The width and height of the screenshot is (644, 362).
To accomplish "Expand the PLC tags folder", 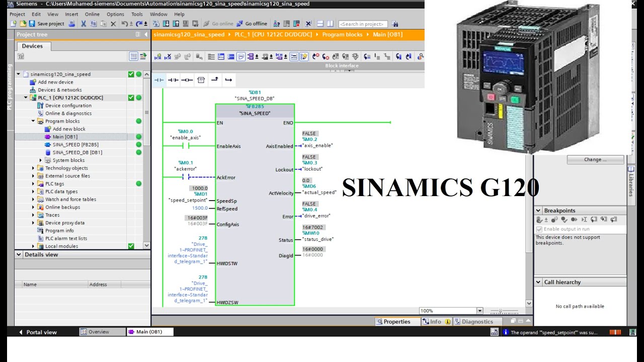I will coord(34,184).
